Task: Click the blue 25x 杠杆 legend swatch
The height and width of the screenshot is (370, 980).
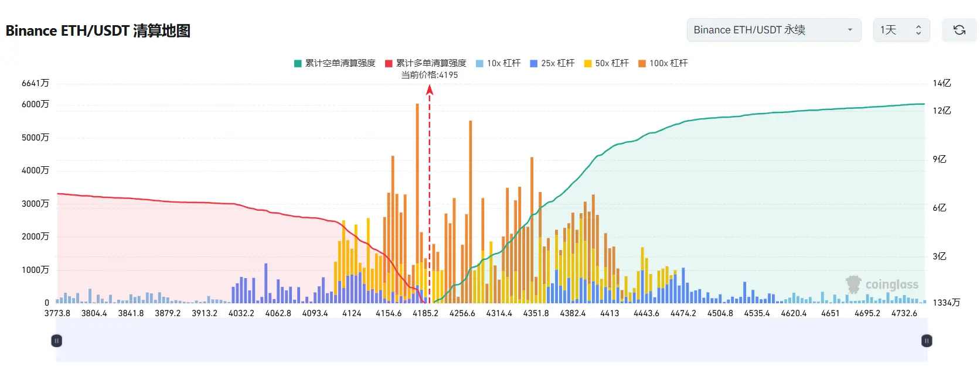Action: click(533, 63)
